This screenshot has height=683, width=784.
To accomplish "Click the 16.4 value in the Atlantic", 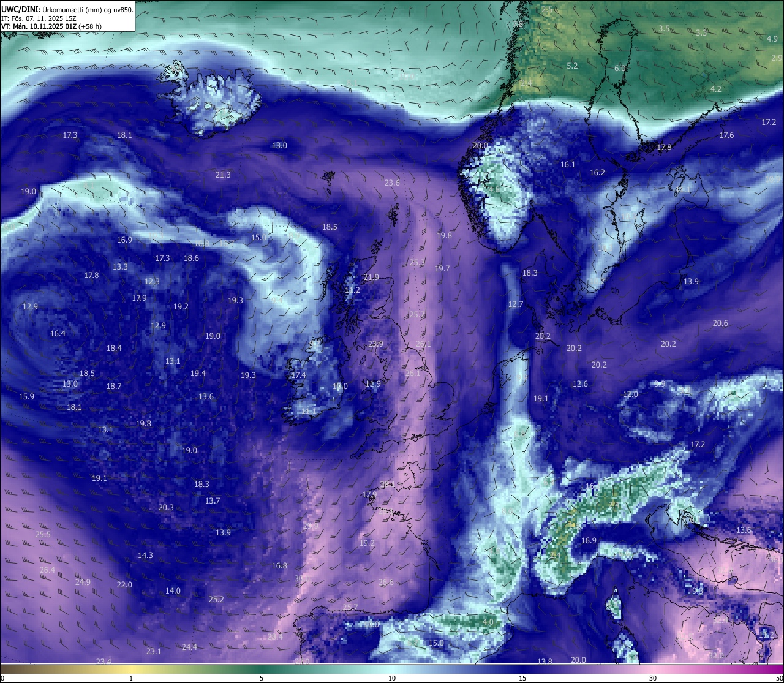I will pyautogui.click(x=58, y=333).
